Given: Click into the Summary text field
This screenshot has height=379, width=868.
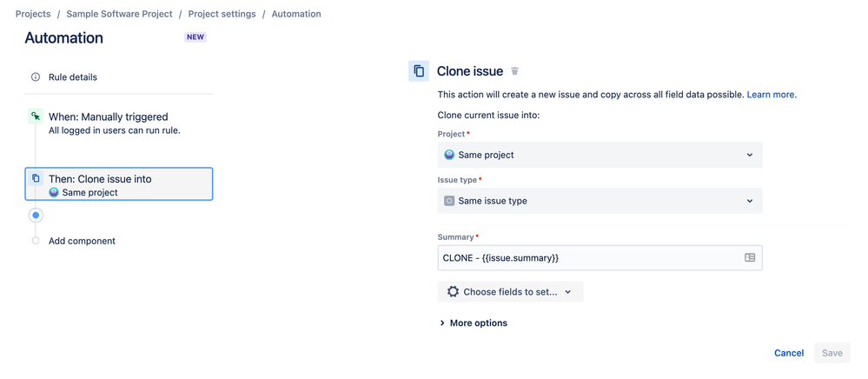Looking at the screenshot, I should click(586, 258).
